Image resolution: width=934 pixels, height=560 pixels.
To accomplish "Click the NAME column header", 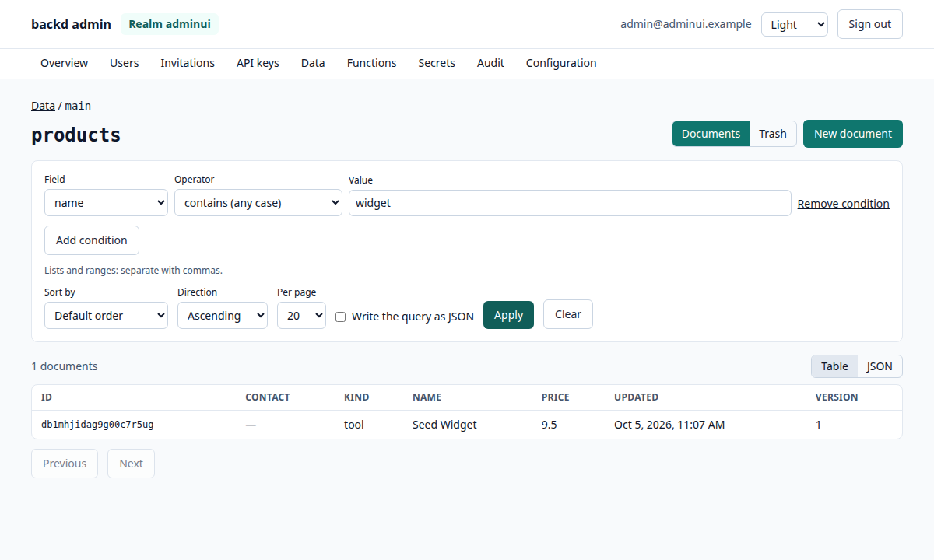I will coord(427,397).
